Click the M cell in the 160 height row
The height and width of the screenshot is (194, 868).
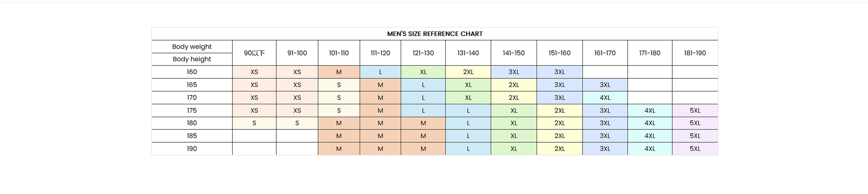339,72
